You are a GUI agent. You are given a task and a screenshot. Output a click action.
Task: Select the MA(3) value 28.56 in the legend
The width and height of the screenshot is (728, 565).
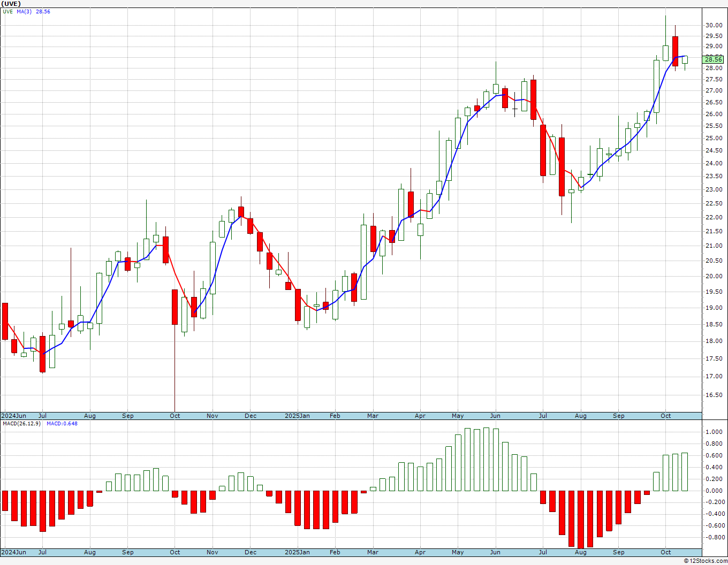[x=43, y=11]
